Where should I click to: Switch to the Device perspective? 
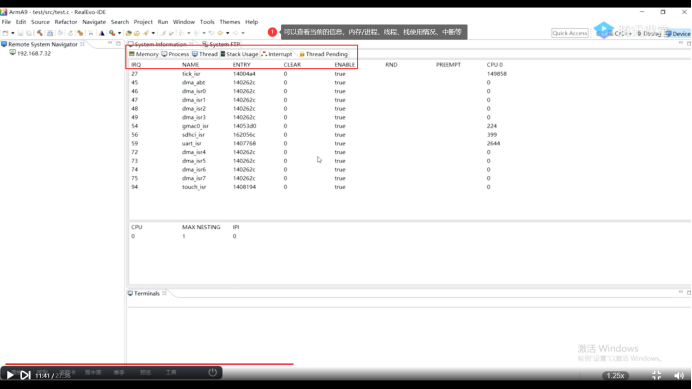pyautogui.click(x=678, y=34)
